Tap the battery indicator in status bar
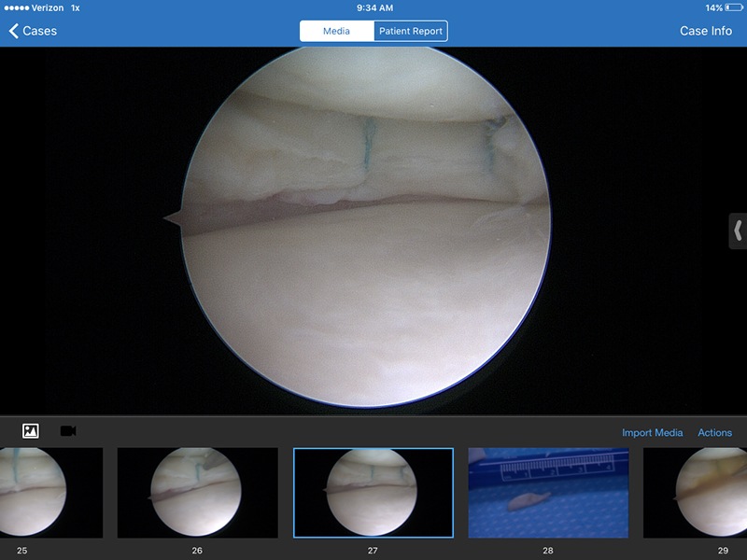 [x=734, y=7]
